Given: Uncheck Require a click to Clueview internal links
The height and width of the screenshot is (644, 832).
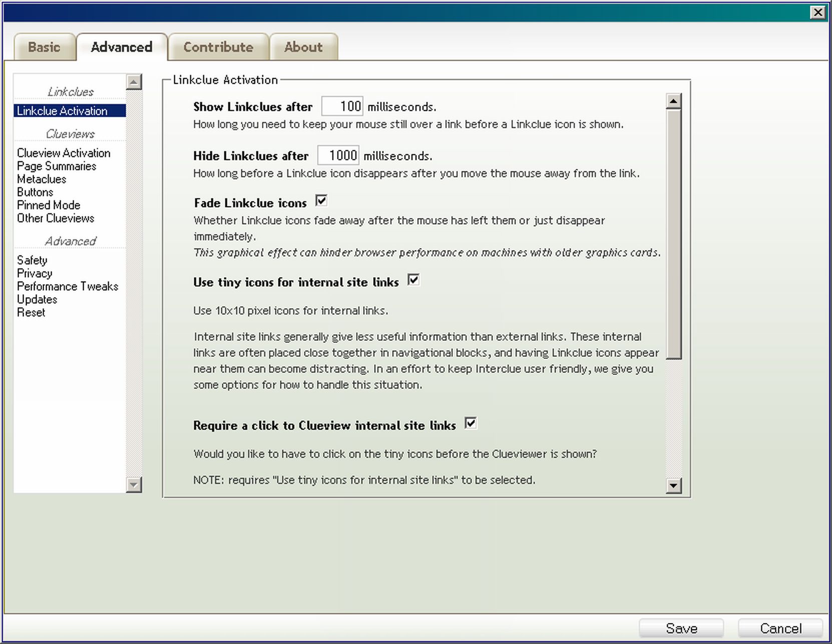Looking at the screenshot, I should 471,424.
